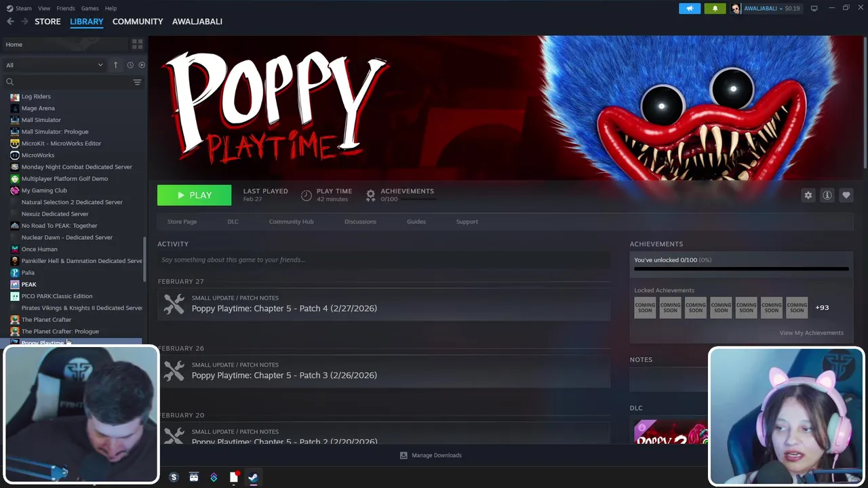Click MicroWorks game icon in sidebar
Viewport: 868px width, 488px height.
click(15, 155)
